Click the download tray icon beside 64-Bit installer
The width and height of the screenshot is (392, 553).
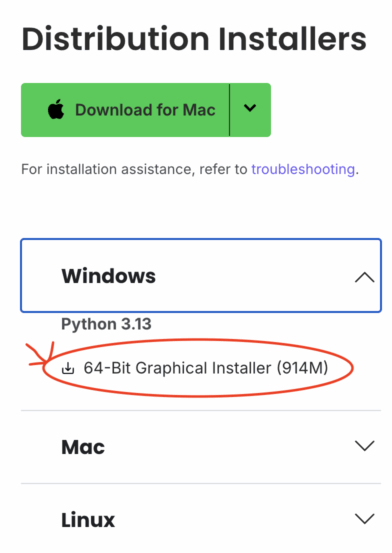coord(68,368)
